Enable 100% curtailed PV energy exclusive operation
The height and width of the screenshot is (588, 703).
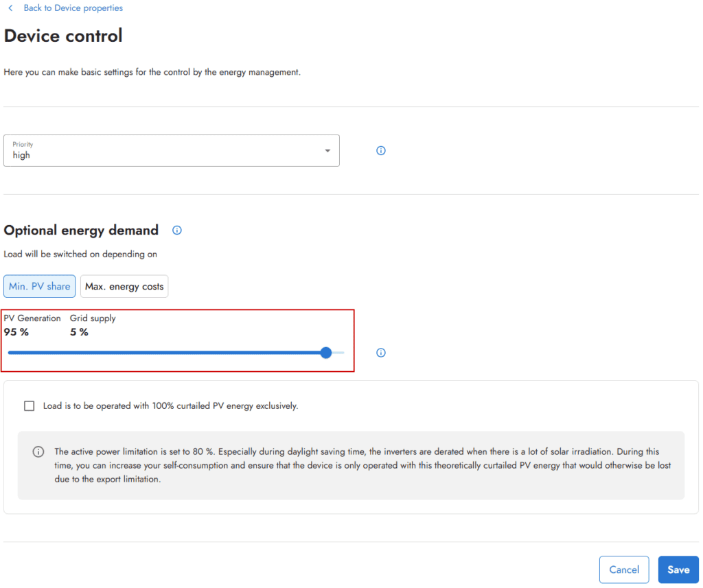click(x=29, y=405)
